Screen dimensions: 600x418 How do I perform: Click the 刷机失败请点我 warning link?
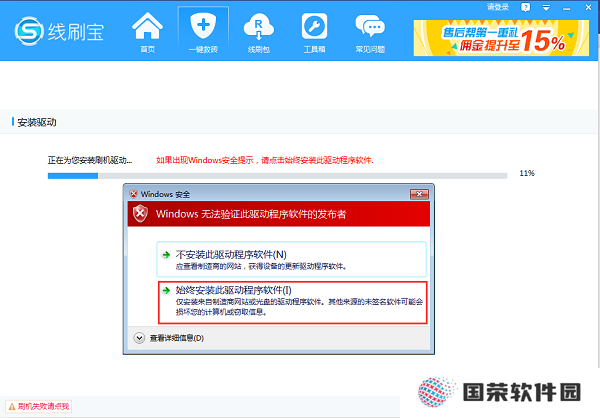click(x=38, y=406)
